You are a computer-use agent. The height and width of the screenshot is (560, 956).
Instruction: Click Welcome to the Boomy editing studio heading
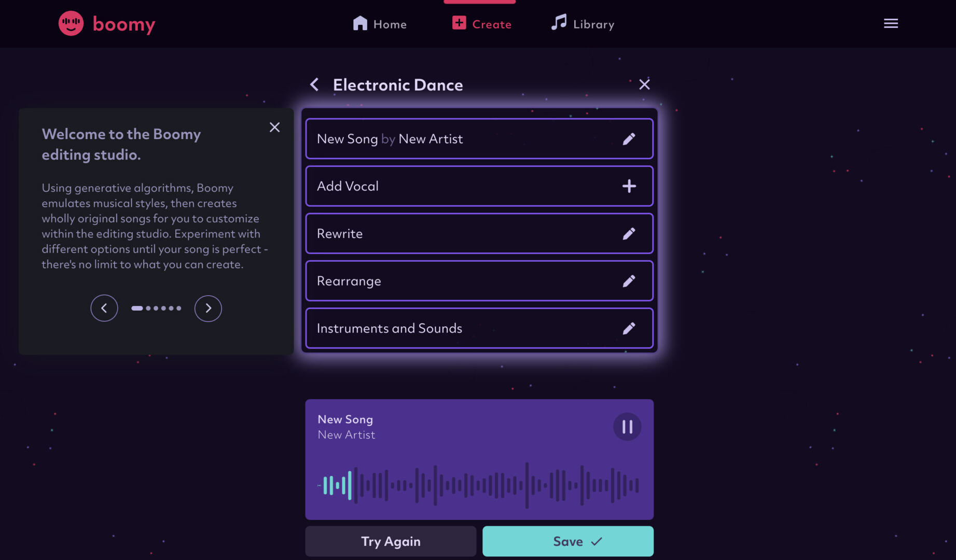pyautogui.click(x=121, y=144)
